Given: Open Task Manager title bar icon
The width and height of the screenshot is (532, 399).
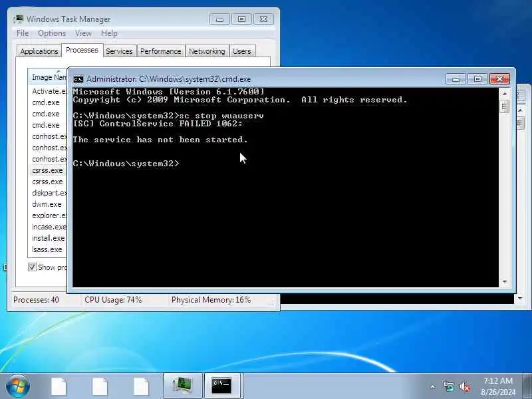Looking at the screenshot, I should [19, 19].
